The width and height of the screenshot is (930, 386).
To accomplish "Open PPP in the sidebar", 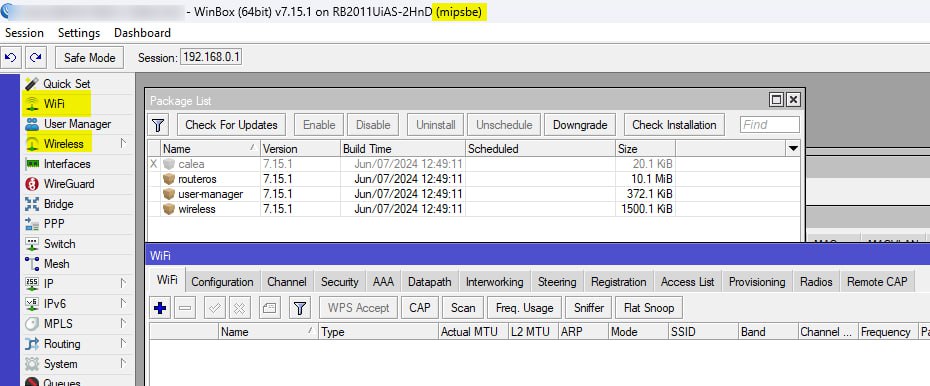I will click(53, 224).
